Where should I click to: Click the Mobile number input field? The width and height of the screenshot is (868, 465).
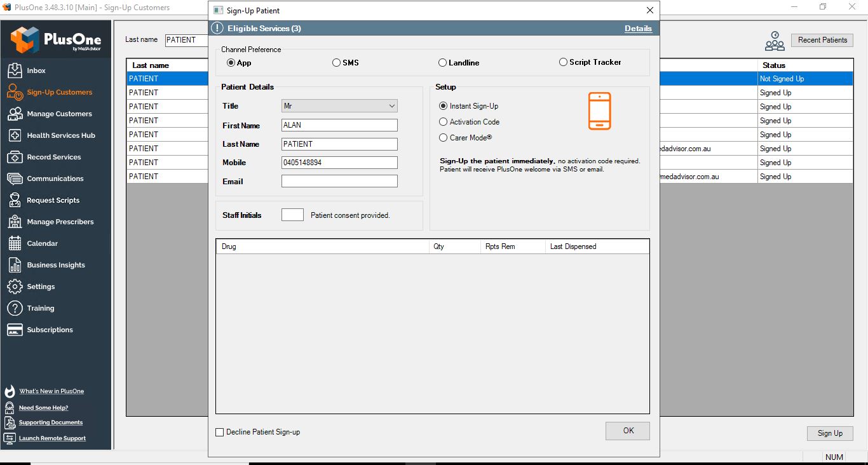(x=339, y=163)
